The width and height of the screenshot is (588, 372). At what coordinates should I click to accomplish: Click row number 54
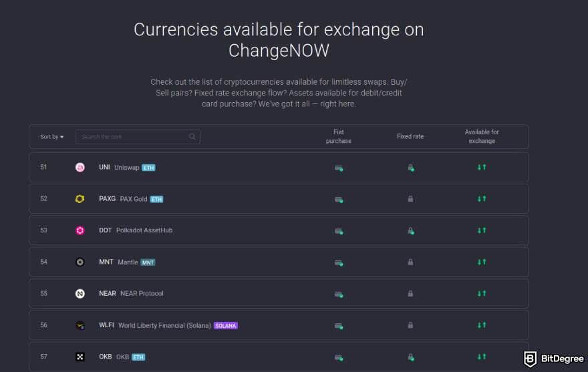[x=44, y=262]
